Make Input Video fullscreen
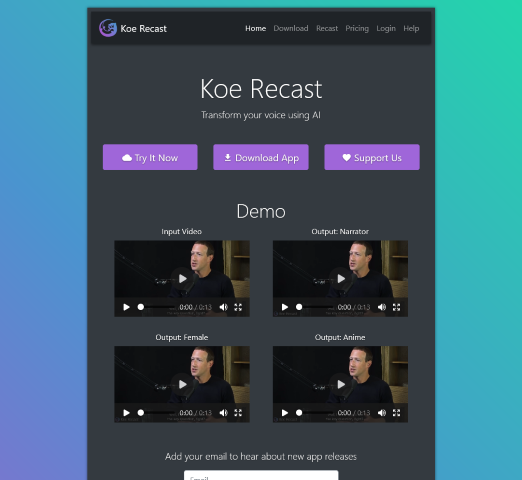The height and width of the screenshot is (480, 522). pyautogui.click(x=238, y=307)
